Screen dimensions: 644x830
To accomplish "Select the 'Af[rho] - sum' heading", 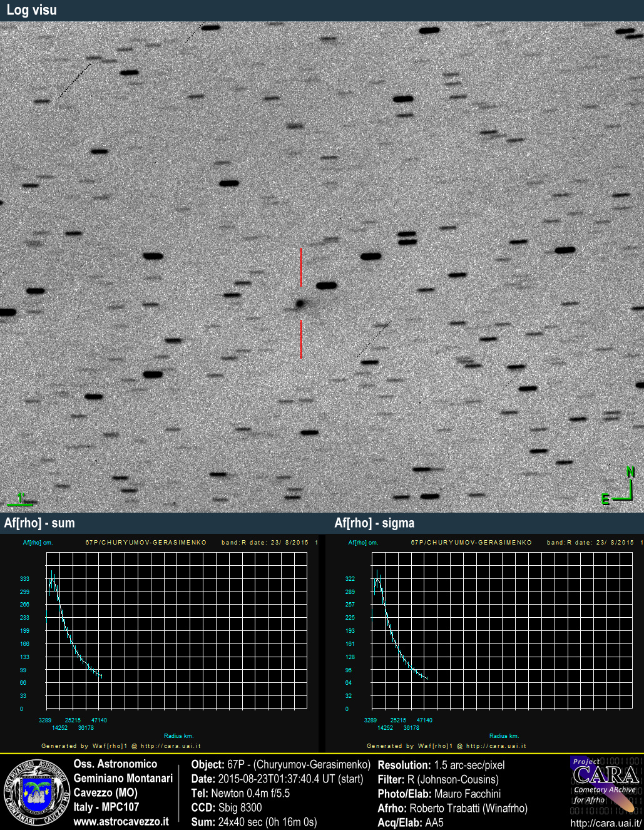I will [39, 523].
